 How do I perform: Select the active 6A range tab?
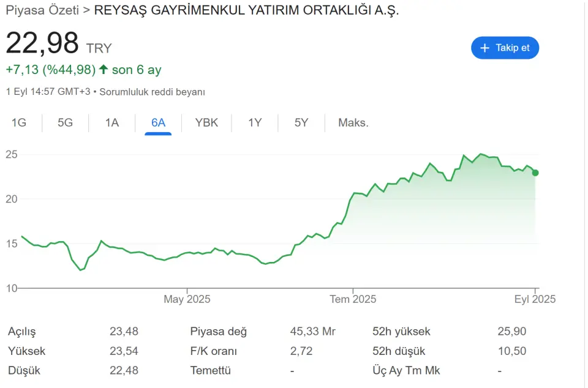click(158, 122)
